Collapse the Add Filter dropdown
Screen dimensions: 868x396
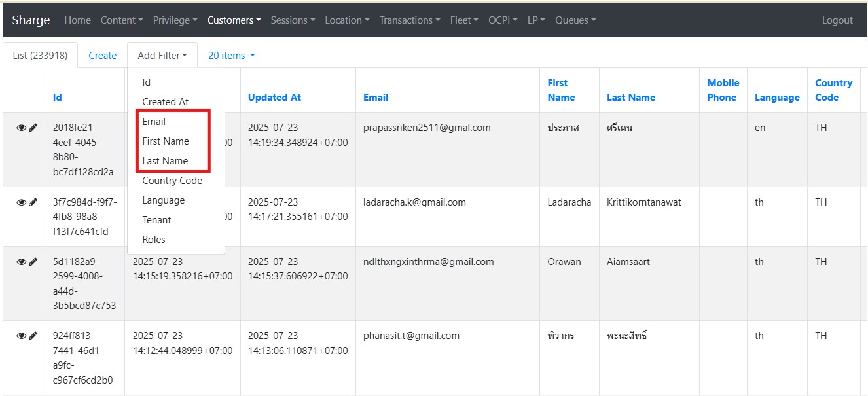(x=162, y=56)
